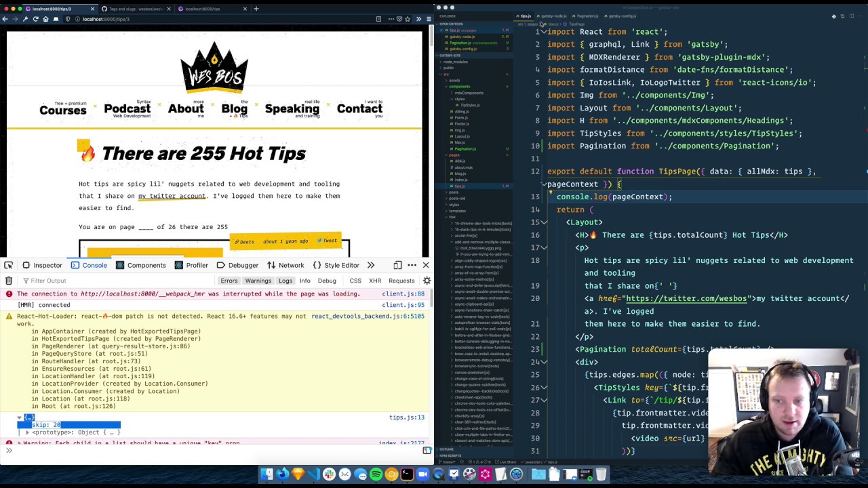Open react_devtools_backend.js:6105 source link
Image resolution: width=868 pixels, height=488 pixels.
point(368,317)
